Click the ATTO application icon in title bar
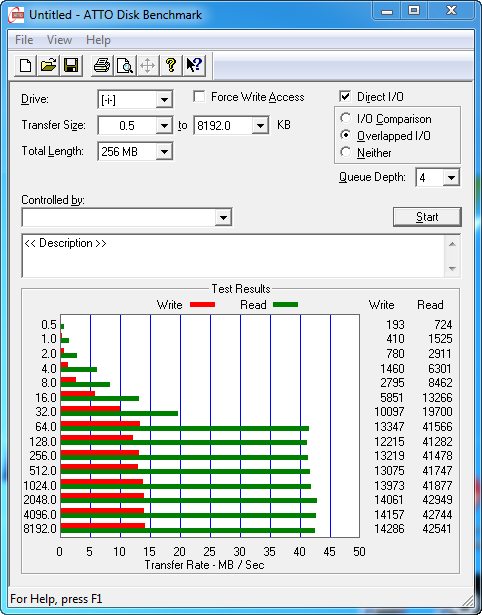The image size is (482, 615). coord(16,15)
